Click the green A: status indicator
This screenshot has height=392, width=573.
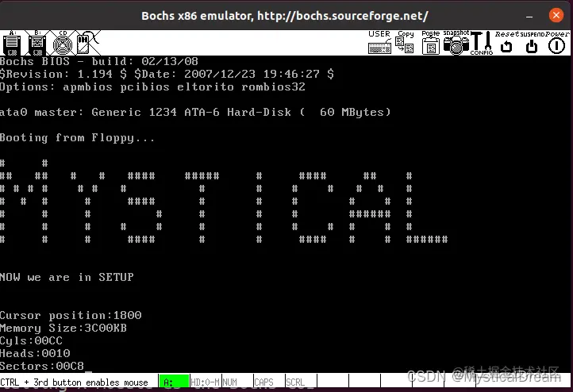point(175,382)
